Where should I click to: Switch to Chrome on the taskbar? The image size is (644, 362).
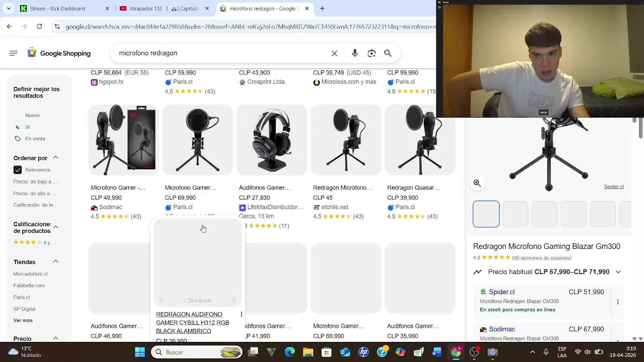point(455,352)
